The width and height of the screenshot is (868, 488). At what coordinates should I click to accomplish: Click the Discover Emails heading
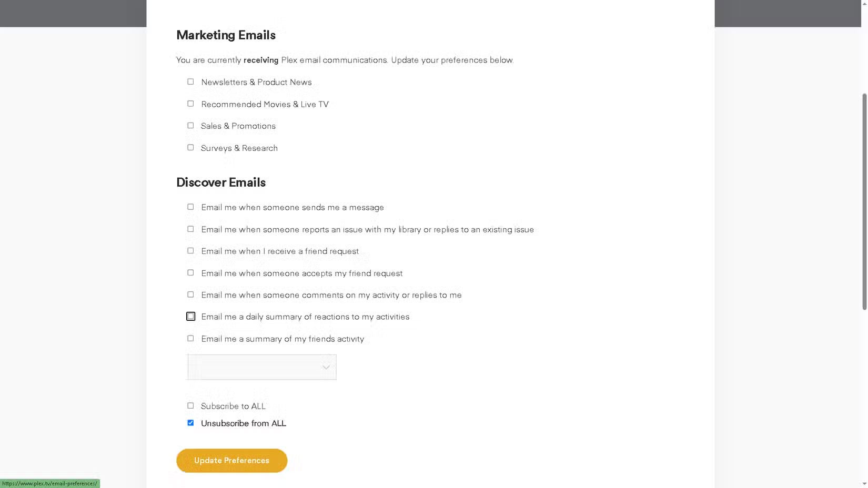click(x=220, y=182)
